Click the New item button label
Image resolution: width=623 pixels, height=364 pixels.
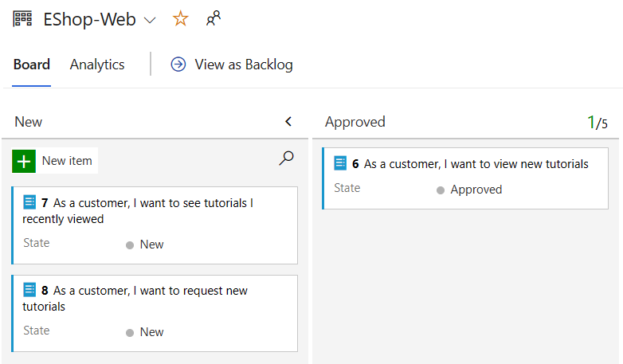point(67,161)
